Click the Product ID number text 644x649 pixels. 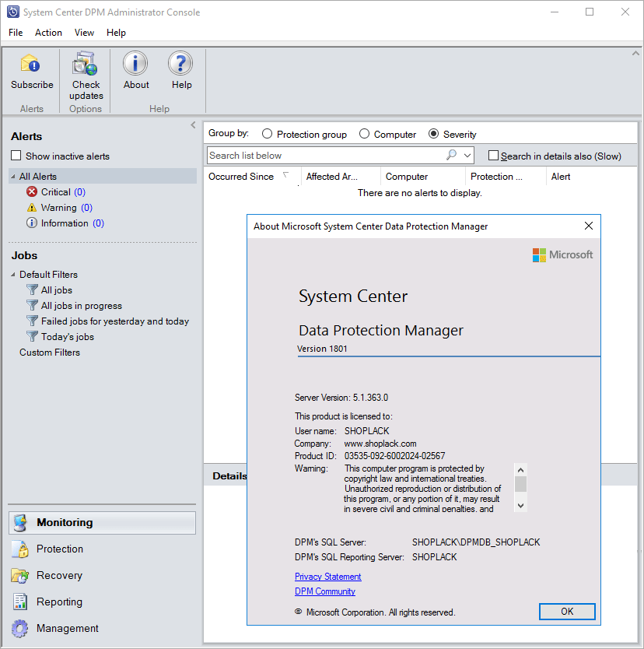(394, 456)
